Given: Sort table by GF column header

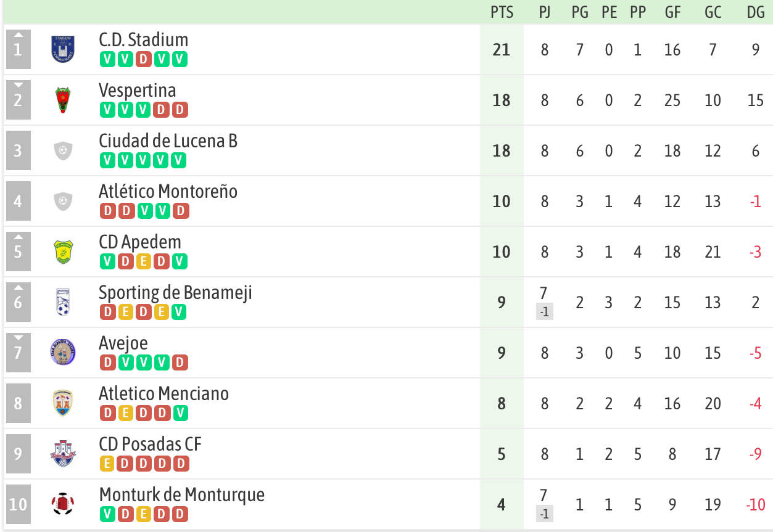Looking at the screenshot, I should pyautogui.click(x=672, y=12).
